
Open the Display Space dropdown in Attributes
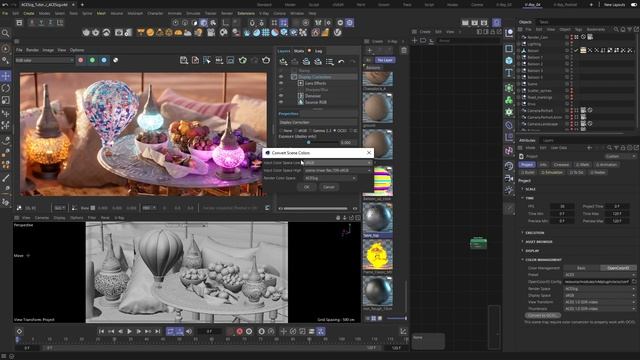pos(600,295)
